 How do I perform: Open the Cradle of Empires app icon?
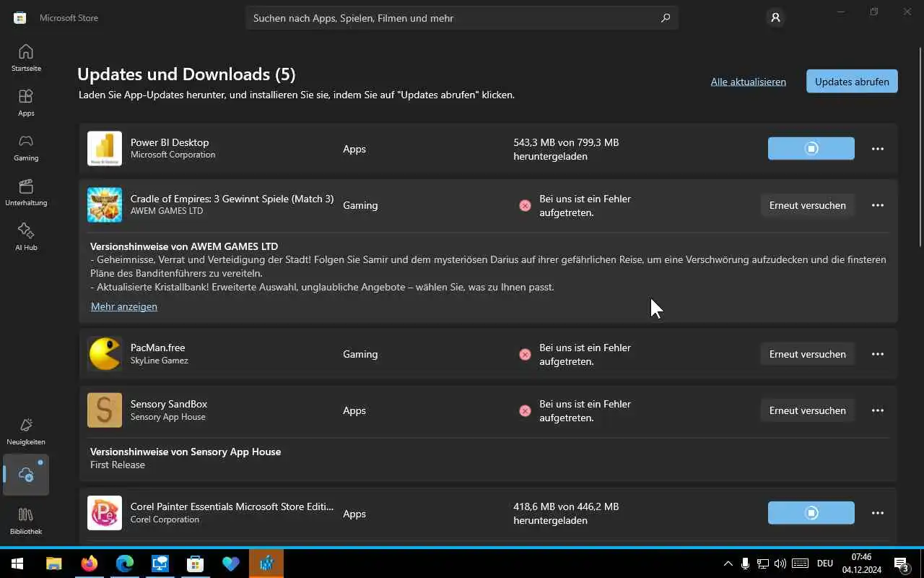click(x=105, y=205)
